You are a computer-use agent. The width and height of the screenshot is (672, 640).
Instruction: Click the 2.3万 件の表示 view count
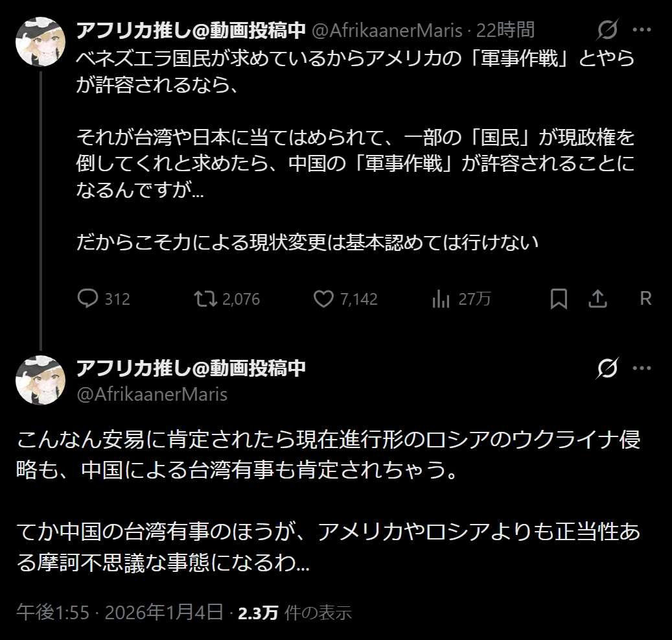point(294,612)
